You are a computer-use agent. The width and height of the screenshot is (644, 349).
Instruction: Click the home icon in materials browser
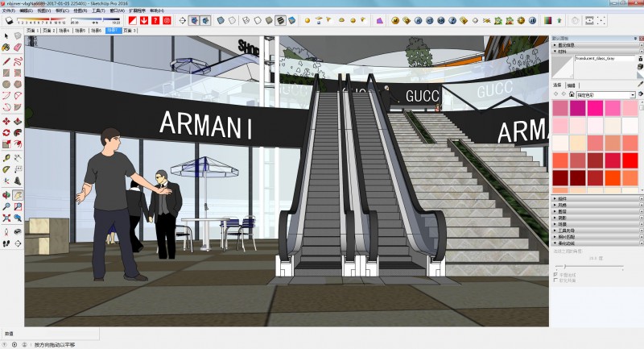[572, 94]
